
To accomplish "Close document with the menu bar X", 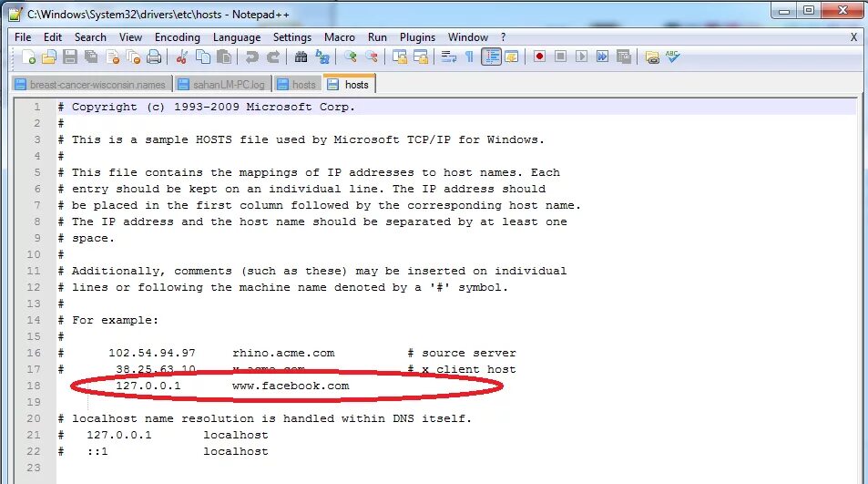I will pos(853,37).
